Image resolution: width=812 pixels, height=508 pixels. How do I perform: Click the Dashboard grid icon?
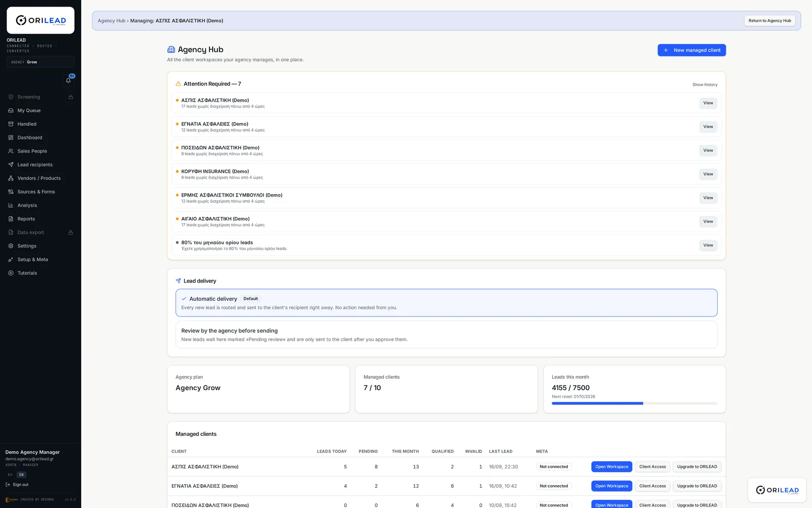click(11, 138)
